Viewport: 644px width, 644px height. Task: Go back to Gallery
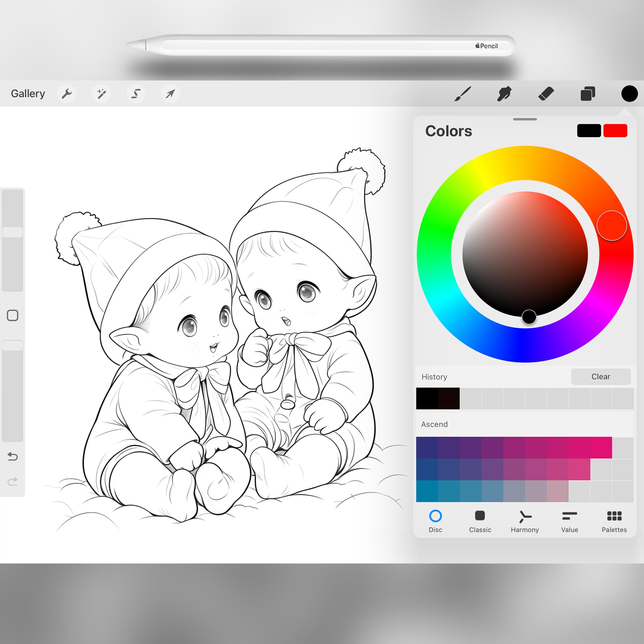point(28,94)
